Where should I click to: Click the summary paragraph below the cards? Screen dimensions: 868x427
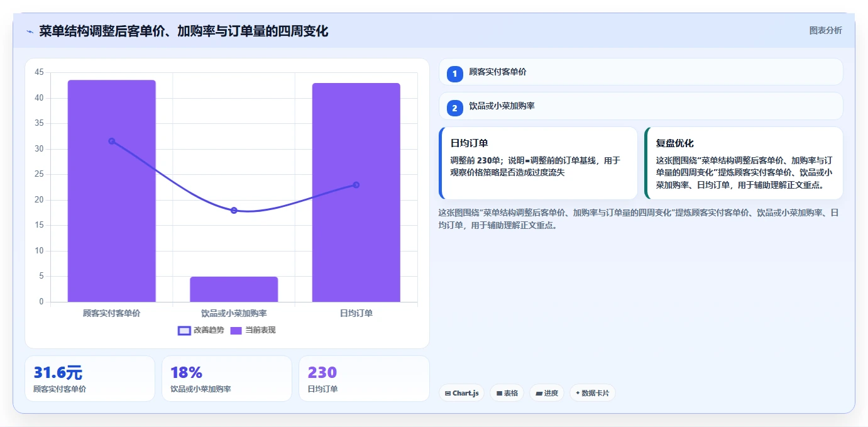pyautogui.click(x=638, y=219)
